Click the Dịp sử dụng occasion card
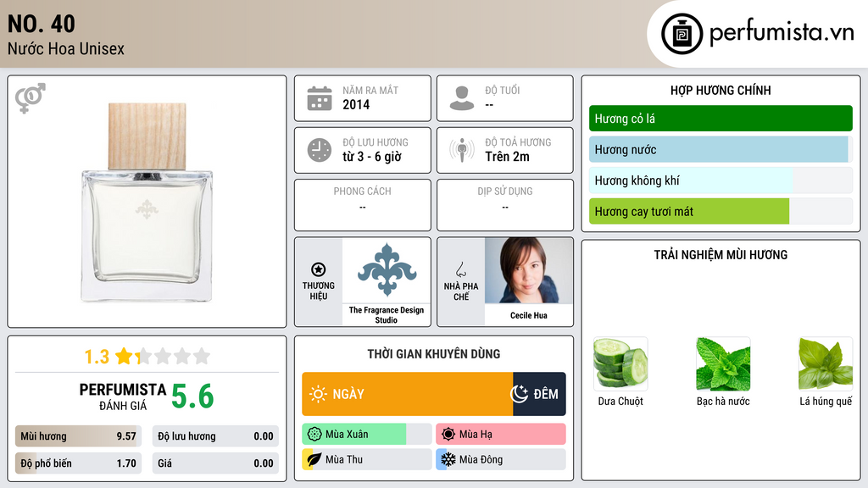Screen dimensions: 868x488 click(x=505, y=205)
